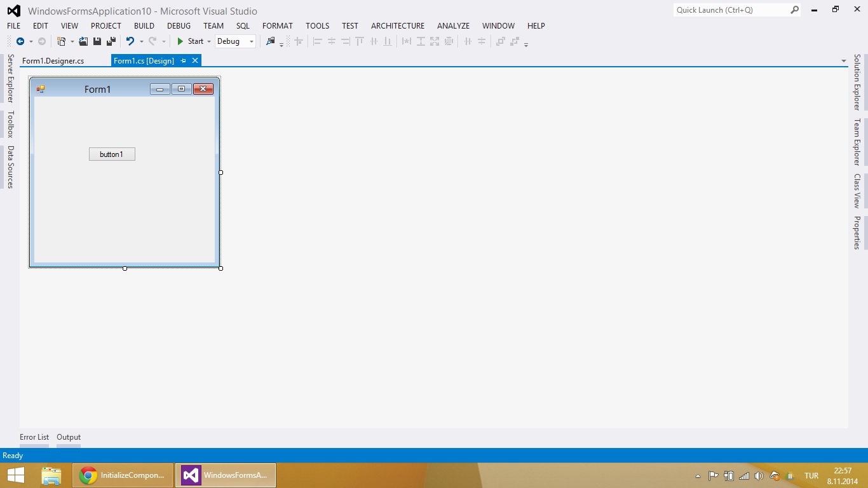868x488 pixels.
Task: Select the Save icon on the toolbar
Action: pos(97,41)
